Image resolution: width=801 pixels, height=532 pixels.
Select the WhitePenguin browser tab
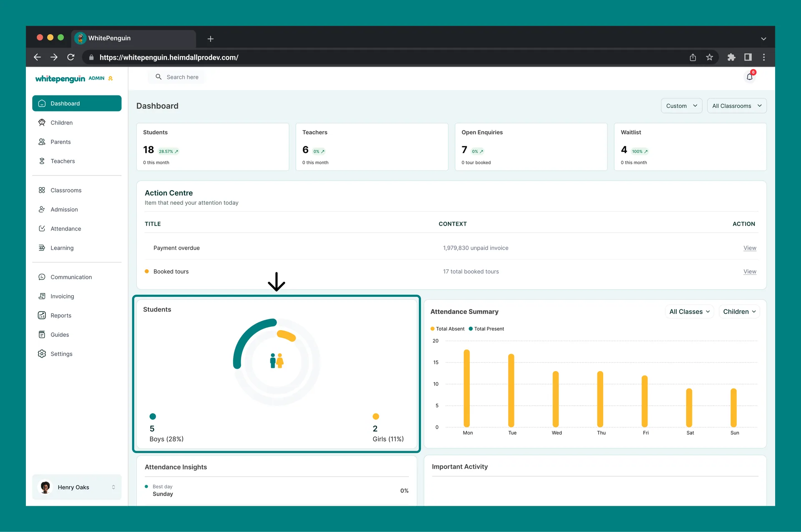133,38
